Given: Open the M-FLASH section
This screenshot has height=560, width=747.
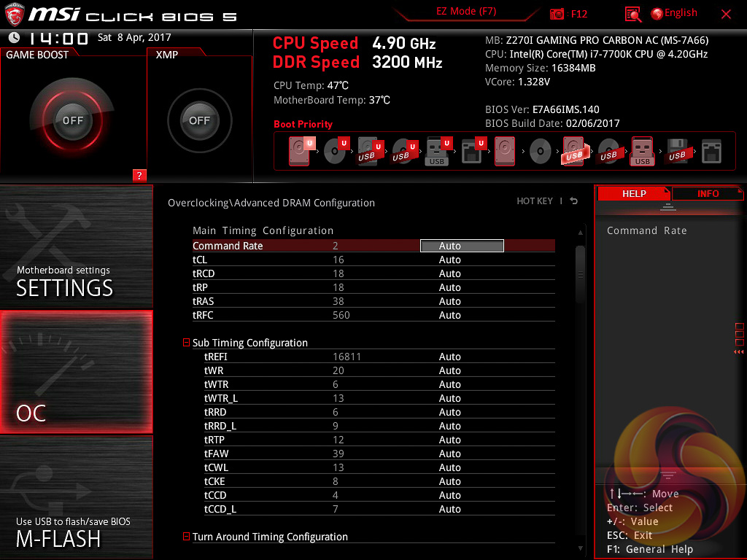Looking at the screenshot, I should click(76, 497).
